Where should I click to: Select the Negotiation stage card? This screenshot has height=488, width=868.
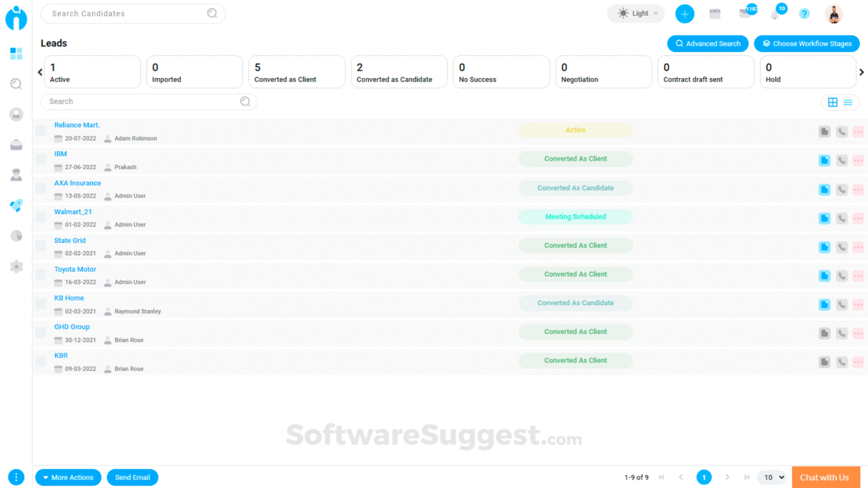[x=603, y=72]
